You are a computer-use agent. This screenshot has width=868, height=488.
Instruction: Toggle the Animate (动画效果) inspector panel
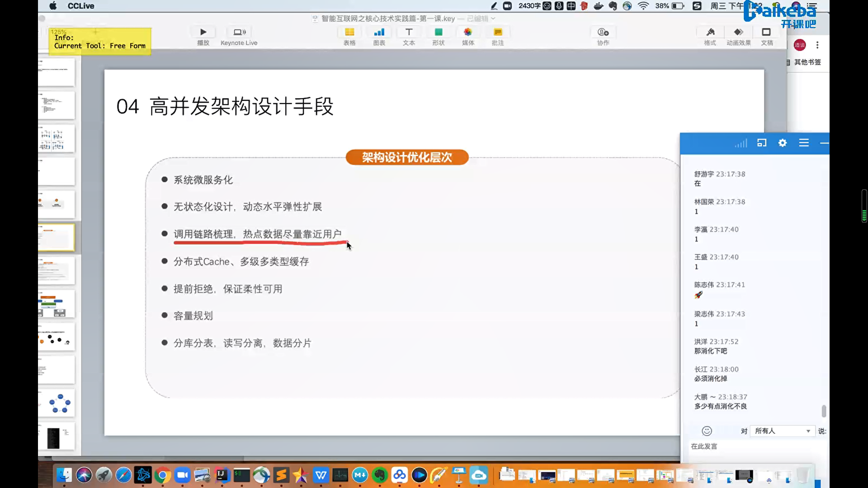point(738,32)
